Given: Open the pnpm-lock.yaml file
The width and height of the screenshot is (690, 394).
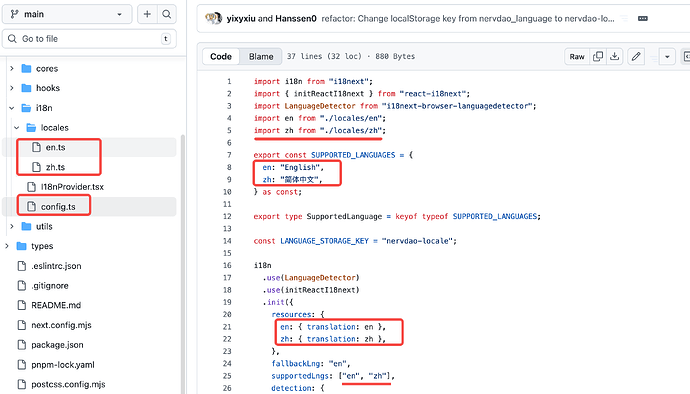Looking at the screenshot, I should pyautogui.click(x=62, y=365).
